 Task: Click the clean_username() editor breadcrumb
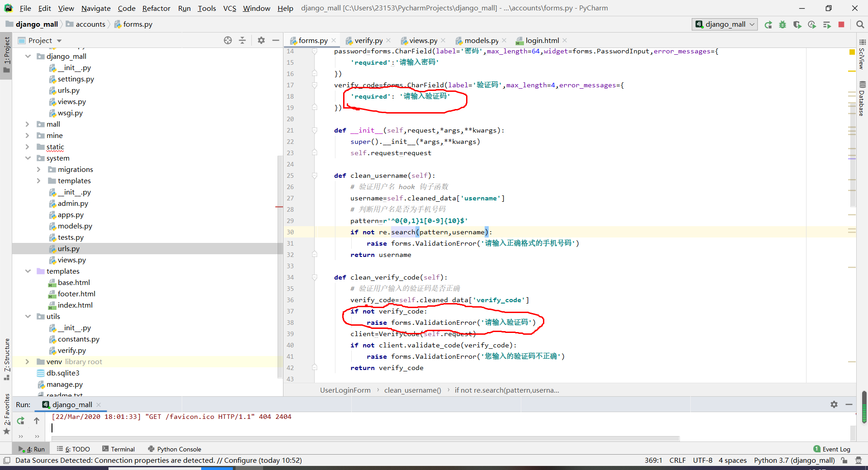click(412, 390)
